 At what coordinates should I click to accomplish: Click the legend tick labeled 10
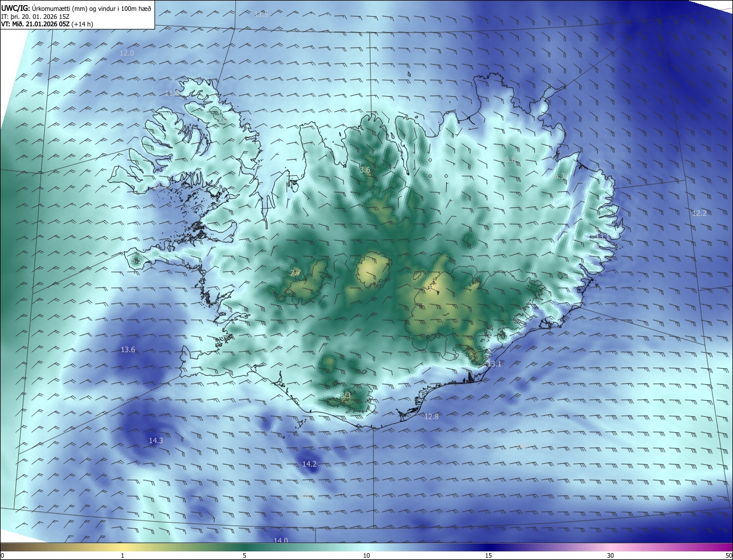point(366,555)
